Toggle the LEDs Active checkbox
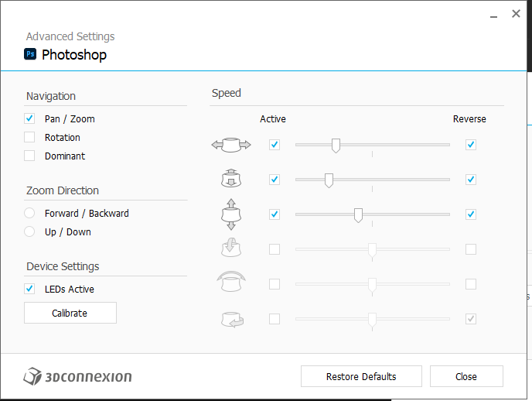Viewport: 532px width, 401px height. point(29,289)
